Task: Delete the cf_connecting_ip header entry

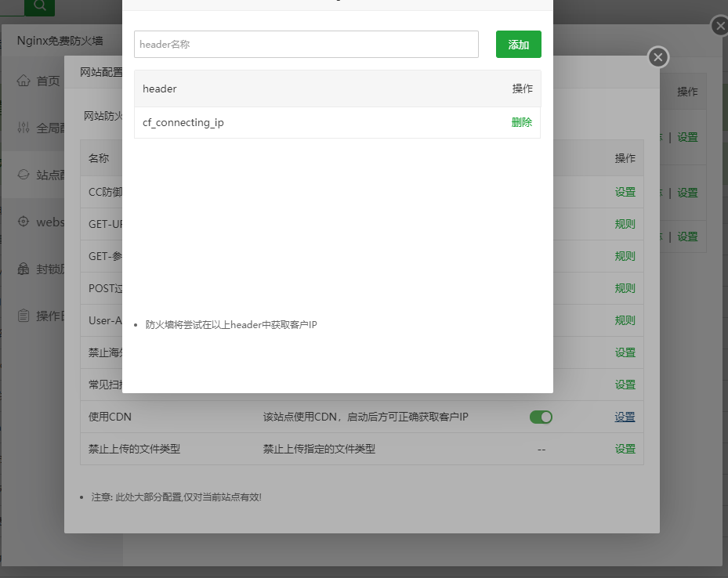Action: point(521,123)
